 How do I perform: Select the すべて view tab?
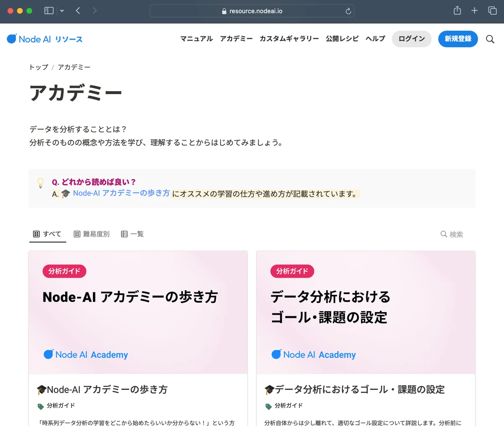tap(47, 234)
